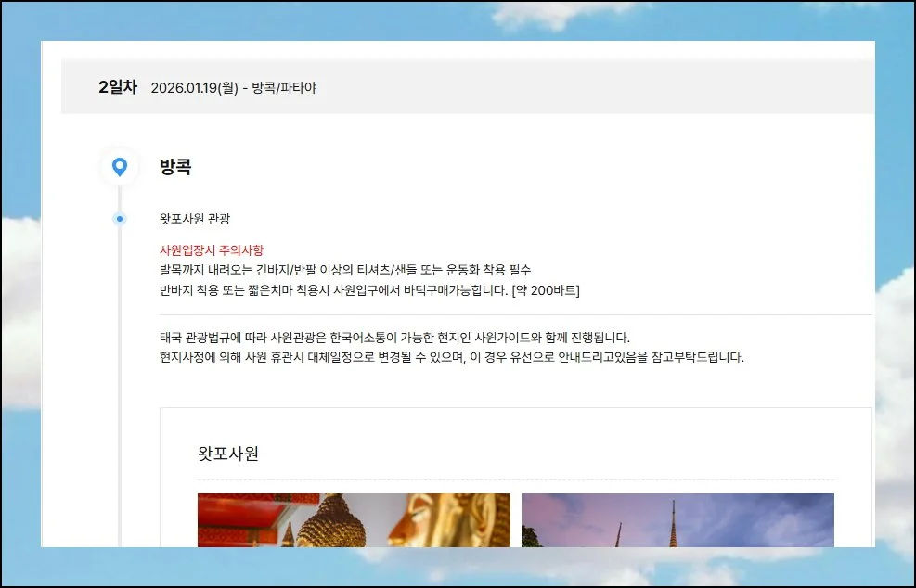Screen dimensions: 916x588
Task: Click the line mentioning 약 200바트
Action: point(369,290)
